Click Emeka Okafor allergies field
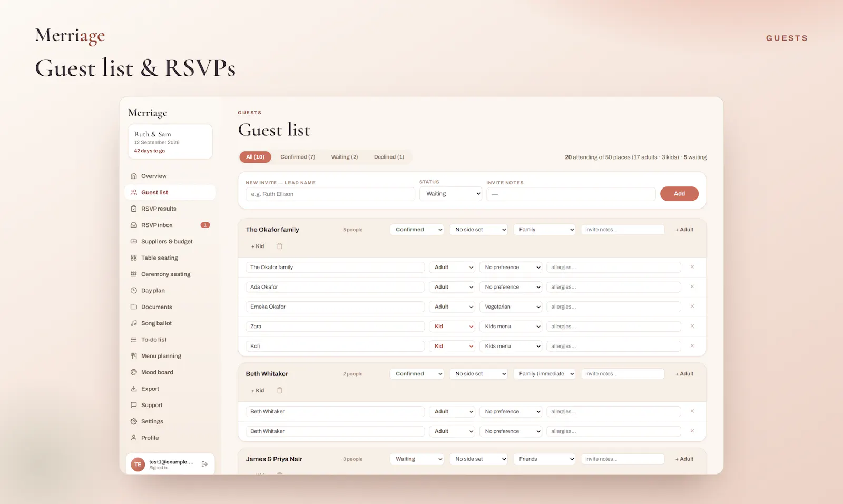The height and width of the screenshot is (504, 843). click(x=614, y=307)
